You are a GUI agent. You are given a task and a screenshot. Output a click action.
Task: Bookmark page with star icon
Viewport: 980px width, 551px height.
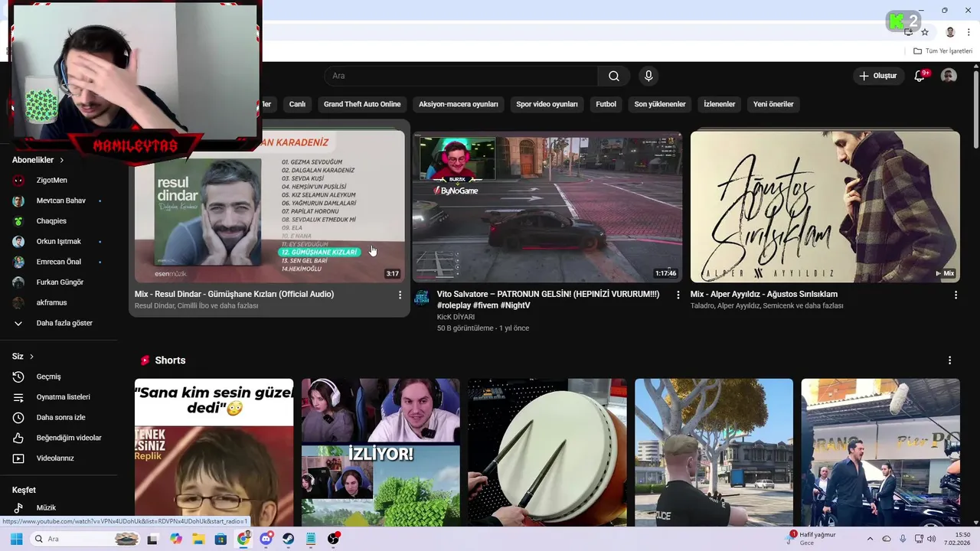925,32
